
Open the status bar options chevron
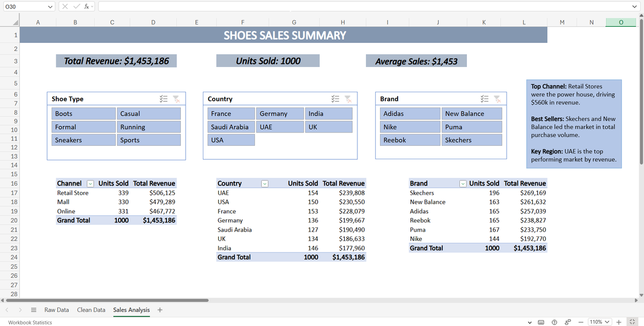pos(530,322)
